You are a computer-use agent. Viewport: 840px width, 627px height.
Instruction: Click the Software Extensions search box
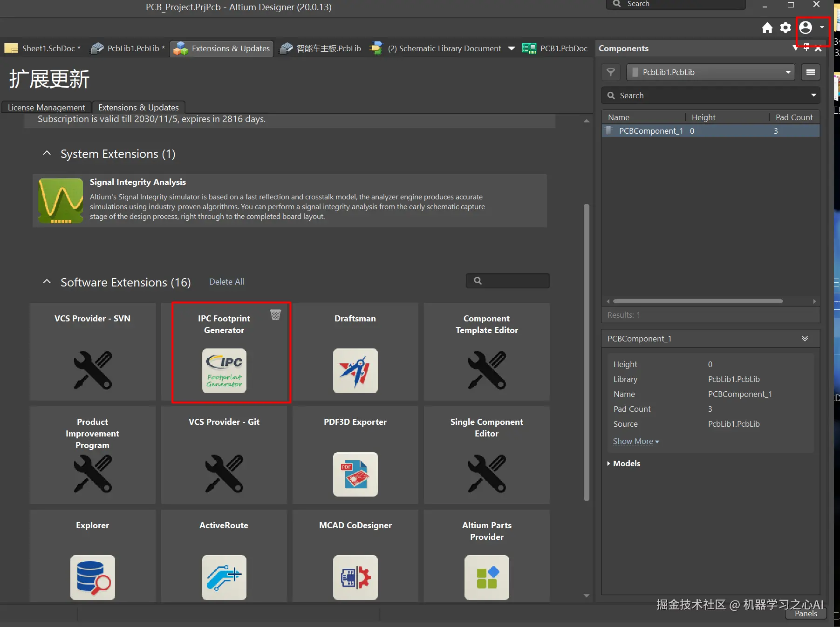point(508,281)
